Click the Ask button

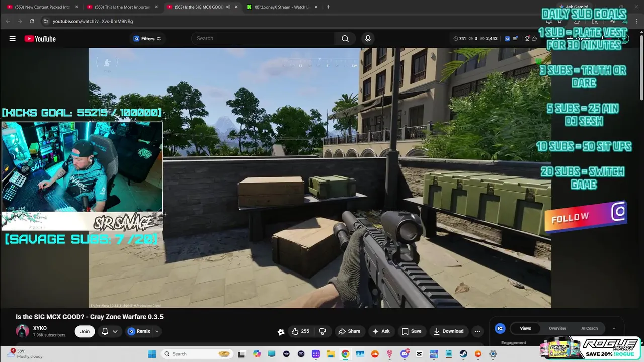381,331
